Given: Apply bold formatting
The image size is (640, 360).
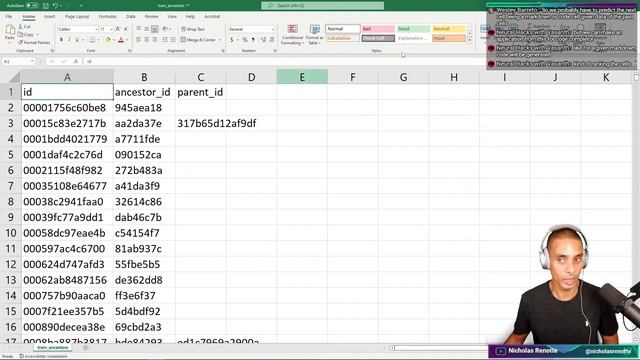Looking at the screenshot, I should (61, 40).
